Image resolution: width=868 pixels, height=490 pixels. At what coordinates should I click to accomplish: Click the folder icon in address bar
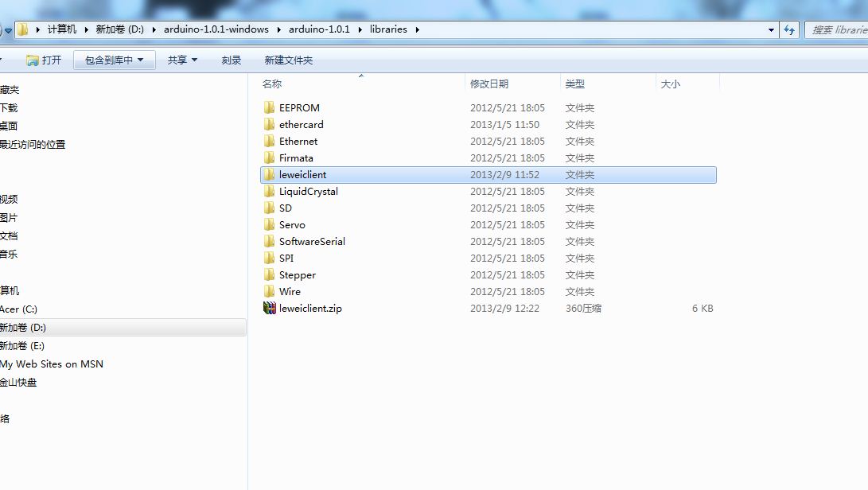click(x=23, y=29)
